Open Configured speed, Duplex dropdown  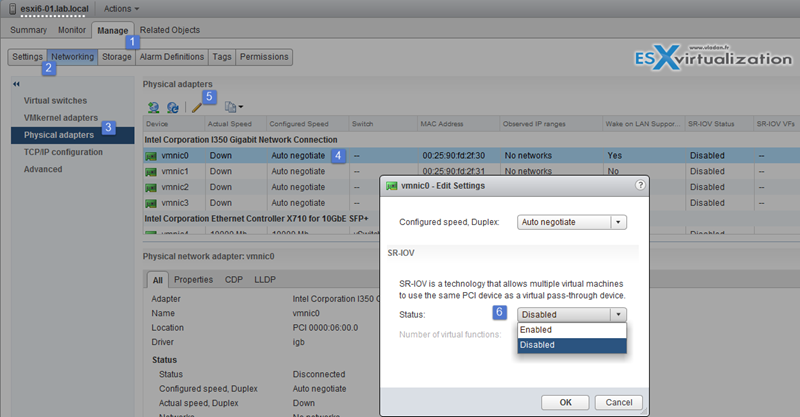pyautogui.click(x=571, y=222)
